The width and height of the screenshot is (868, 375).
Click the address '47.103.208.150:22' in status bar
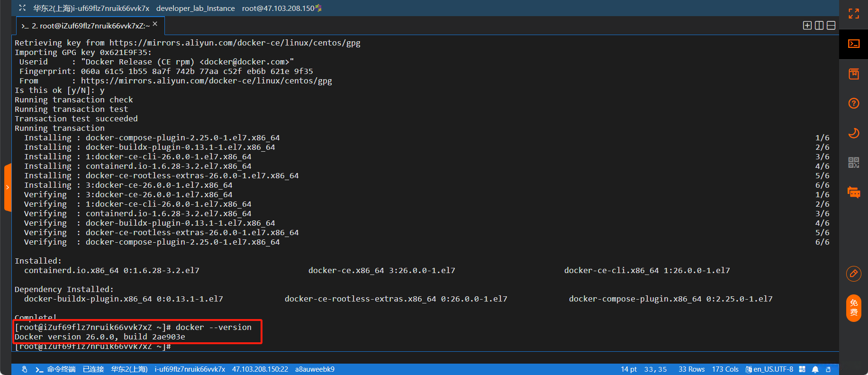click(260, 369)
